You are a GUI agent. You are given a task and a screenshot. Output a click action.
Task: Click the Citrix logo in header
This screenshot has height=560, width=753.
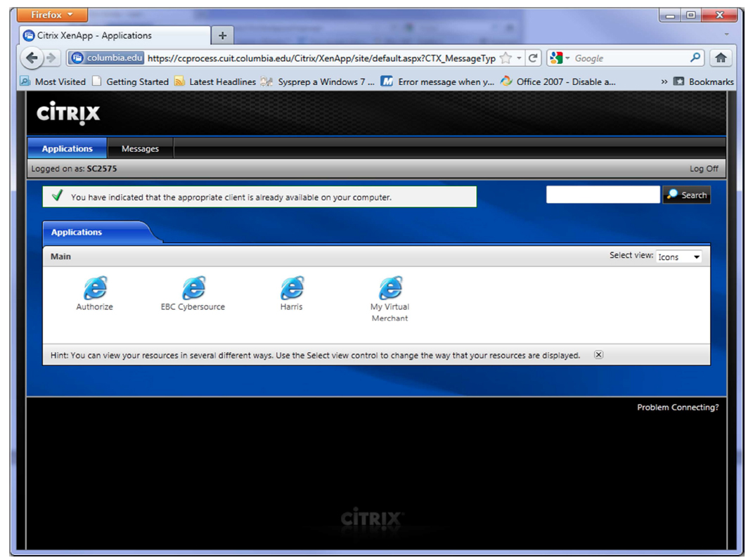coord(68,113)
